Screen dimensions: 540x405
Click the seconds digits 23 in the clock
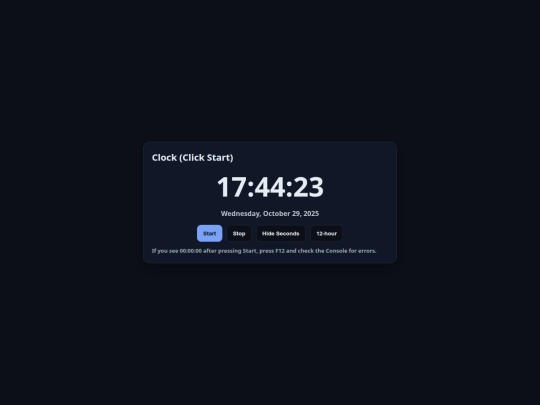click(308, 187)
